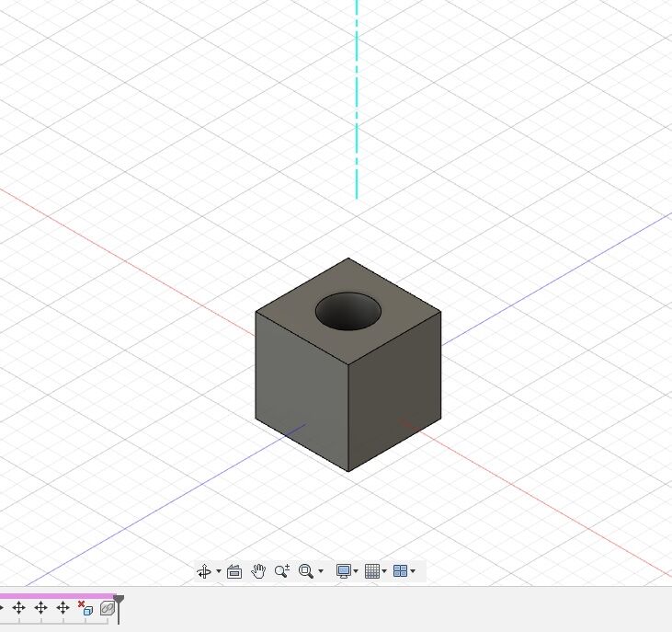Select the Zoom magnifier with plus/minus

click(x=282, y=571)
